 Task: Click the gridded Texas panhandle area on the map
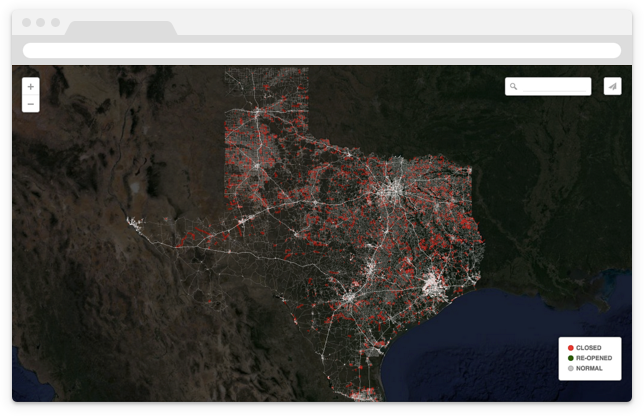[x=265, y=110]
